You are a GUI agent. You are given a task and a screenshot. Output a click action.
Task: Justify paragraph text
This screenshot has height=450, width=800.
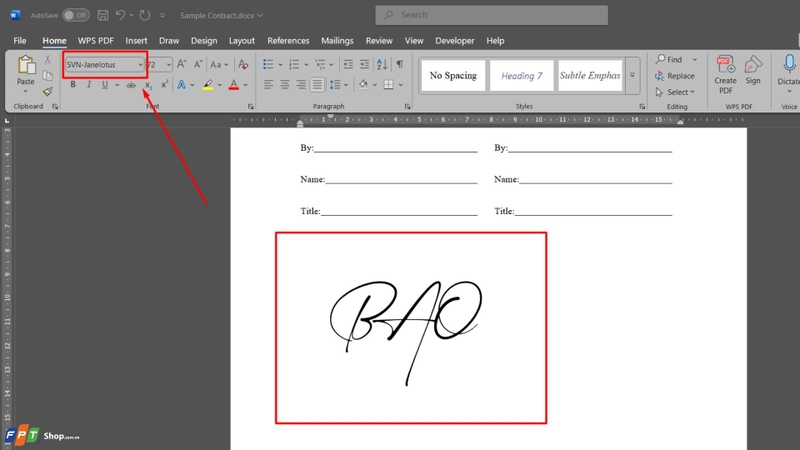coord(317,85)
